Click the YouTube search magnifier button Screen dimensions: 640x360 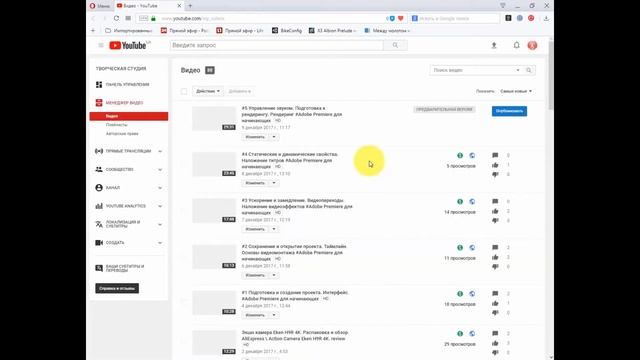(395, 45)
